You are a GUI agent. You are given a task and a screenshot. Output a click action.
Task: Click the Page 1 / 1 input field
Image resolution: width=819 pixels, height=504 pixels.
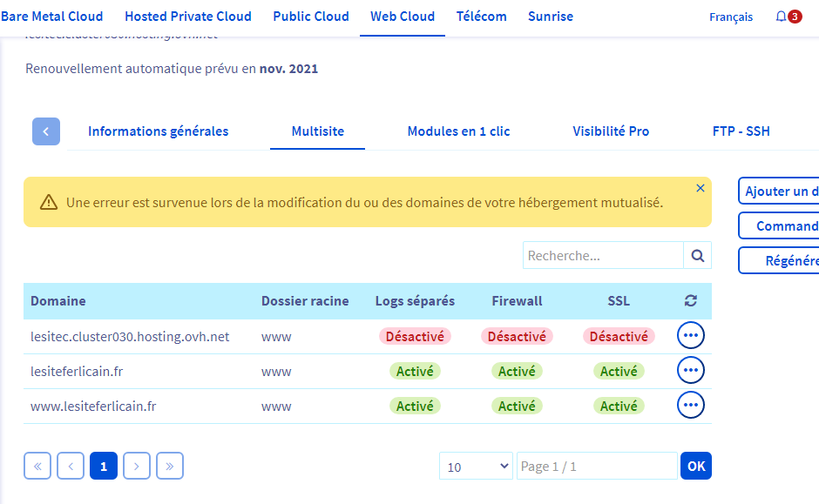[597, 467]
